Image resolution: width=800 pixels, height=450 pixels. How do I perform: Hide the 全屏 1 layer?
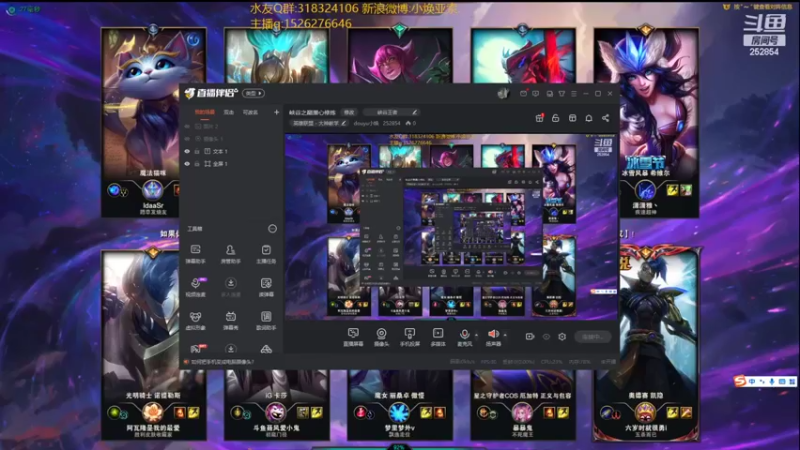pos(187,164)
